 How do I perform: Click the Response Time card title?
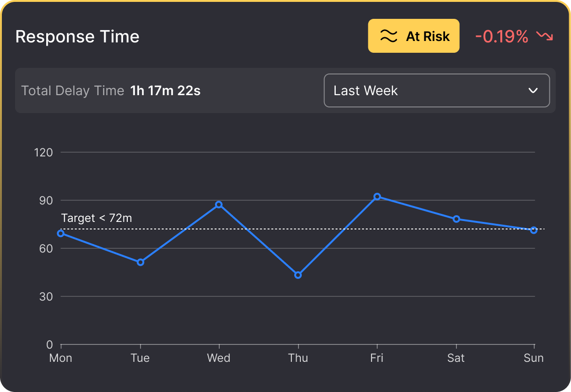point(77,36)
